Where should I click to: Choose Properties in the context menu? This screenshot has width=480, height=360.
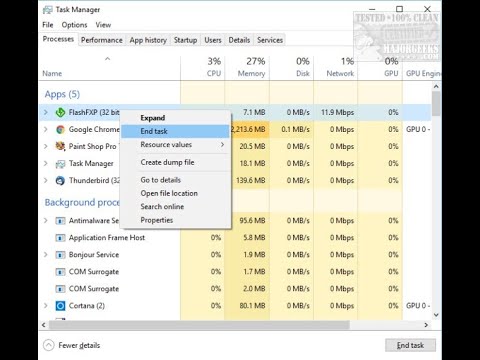coord(175,220)
